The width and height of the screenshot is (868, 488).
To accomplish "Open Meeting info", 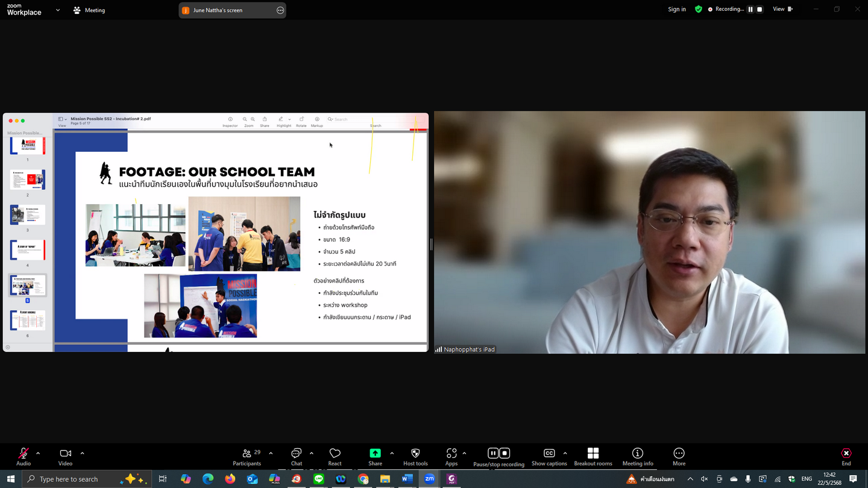I will [637, 456].
